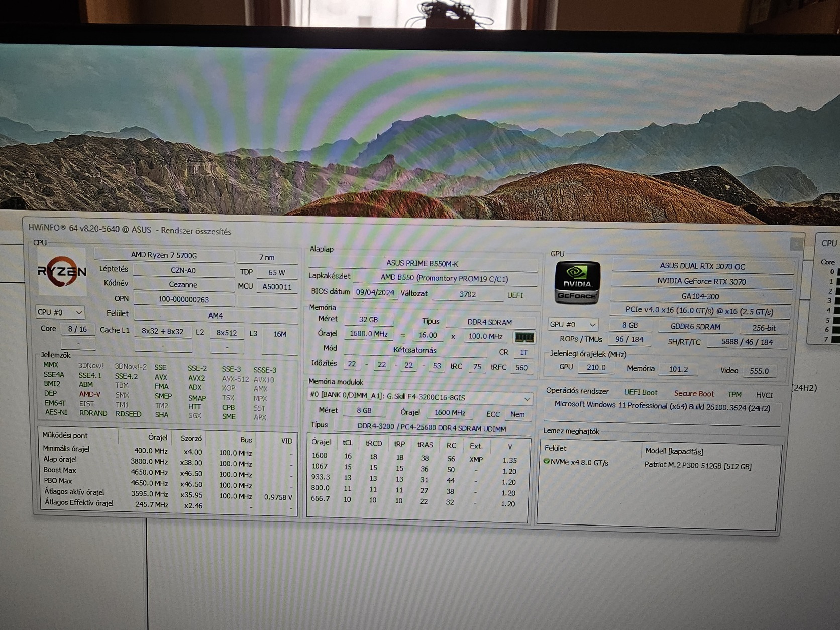Select the Boost Max operating point row
This screenshot has height=630, width=840.
pyautogui.click(x=167, y=472)
